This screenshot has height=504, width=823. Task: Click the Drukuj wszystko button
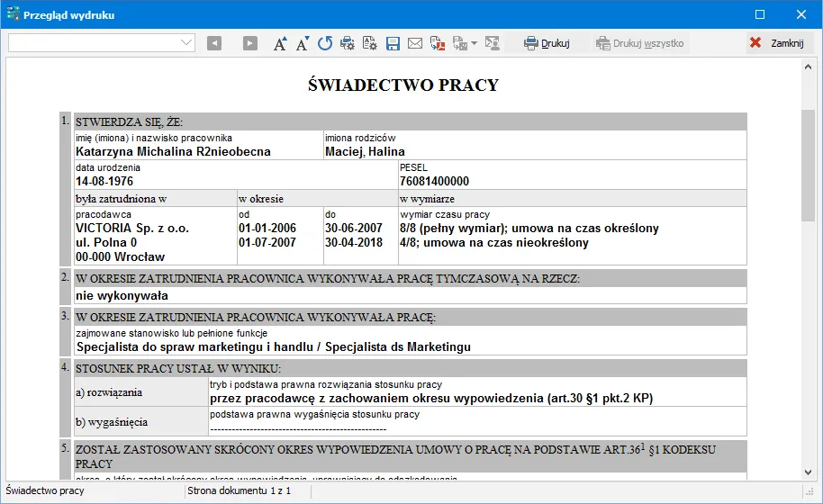pos(640,43)
